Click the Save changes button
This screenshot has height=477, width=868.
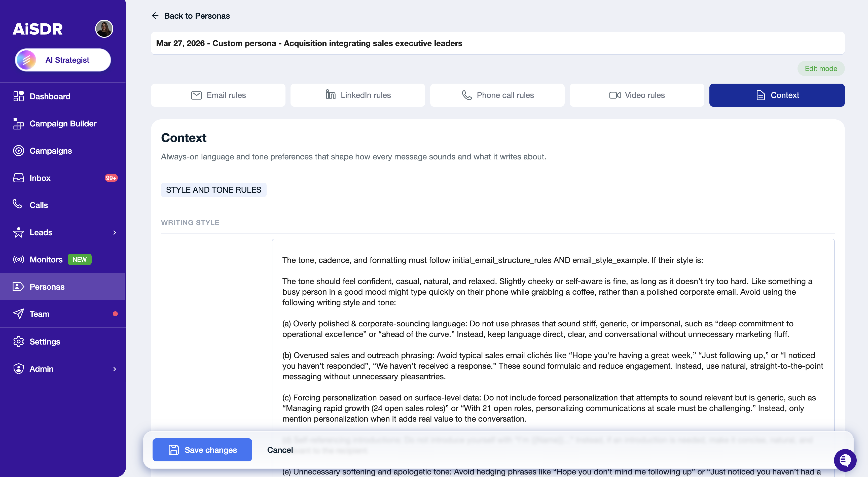pyautogui.click(x=202, y=450)
